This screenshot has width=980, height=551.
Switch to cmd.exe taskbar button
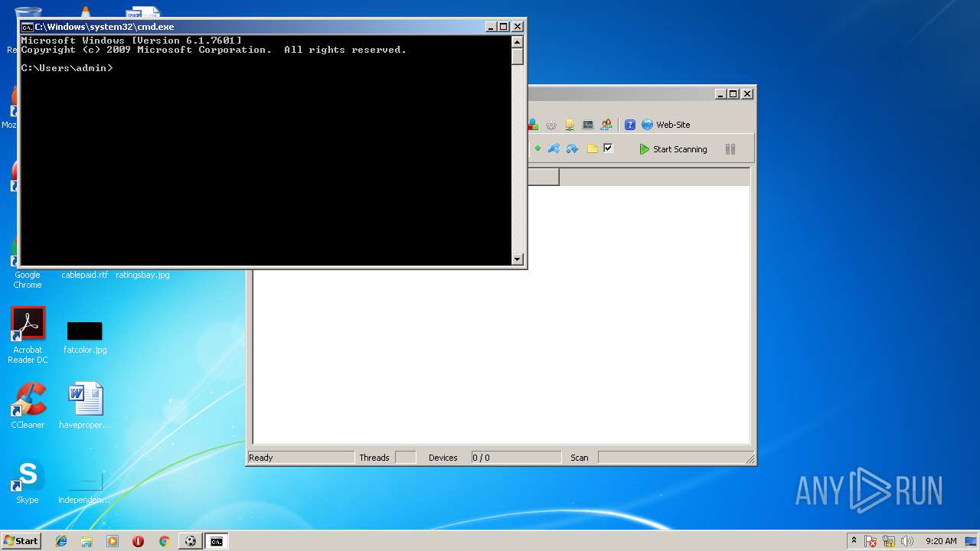(217, 541)
